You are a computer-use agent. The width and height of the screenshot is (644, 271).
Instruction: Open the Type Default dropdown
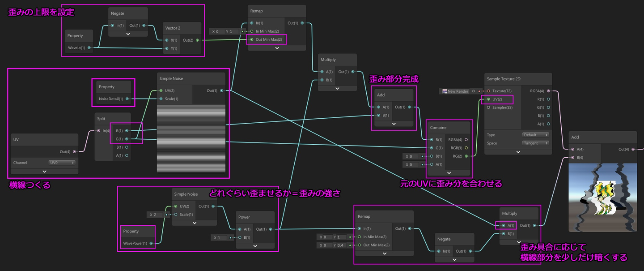coord(536,135)
